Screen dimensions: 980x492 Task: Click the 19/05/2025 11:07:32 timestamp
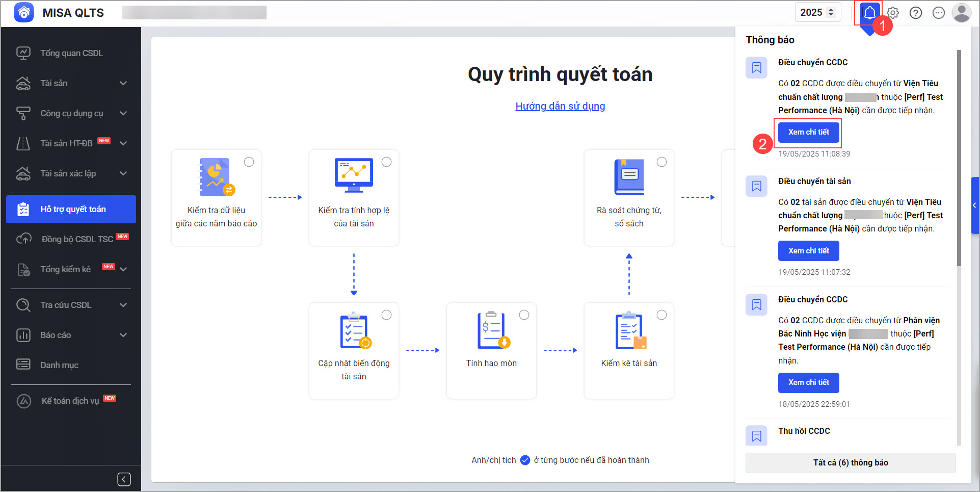click(x=814, y=272)
